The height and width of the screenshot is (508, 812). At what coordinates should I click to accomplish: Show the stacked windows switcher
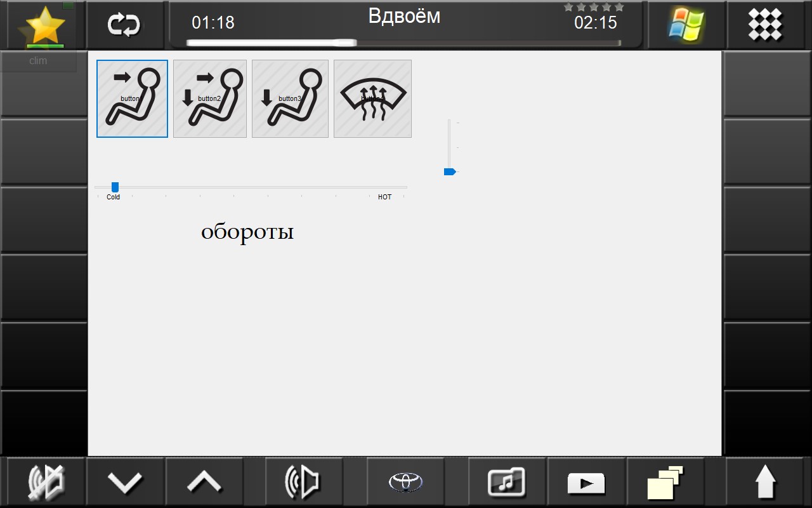665,483
